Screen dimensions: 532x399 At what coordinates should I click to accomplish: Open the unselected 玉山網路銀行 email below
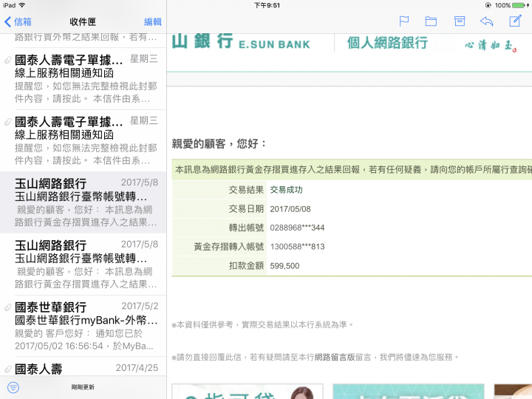click(x=85, y=264)
